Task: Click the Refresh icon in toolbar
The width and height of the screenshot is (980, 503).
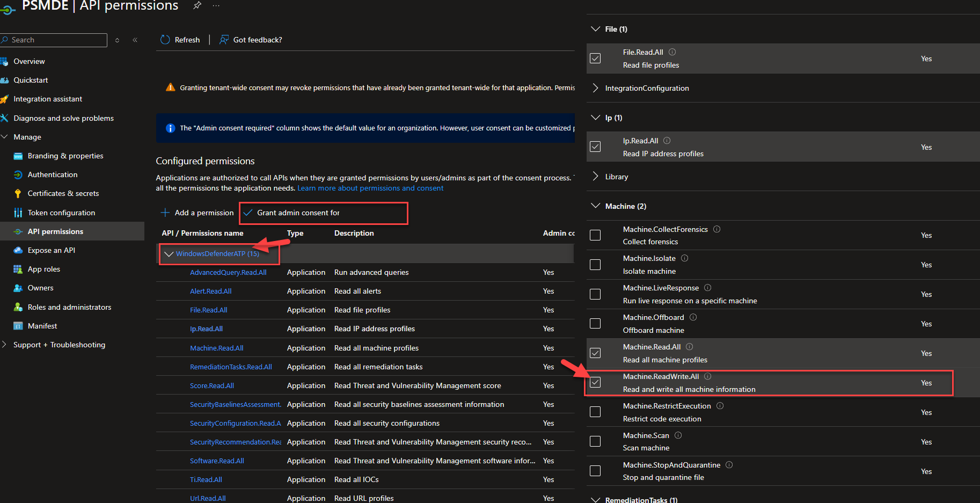Action: (x=165, y=40)
